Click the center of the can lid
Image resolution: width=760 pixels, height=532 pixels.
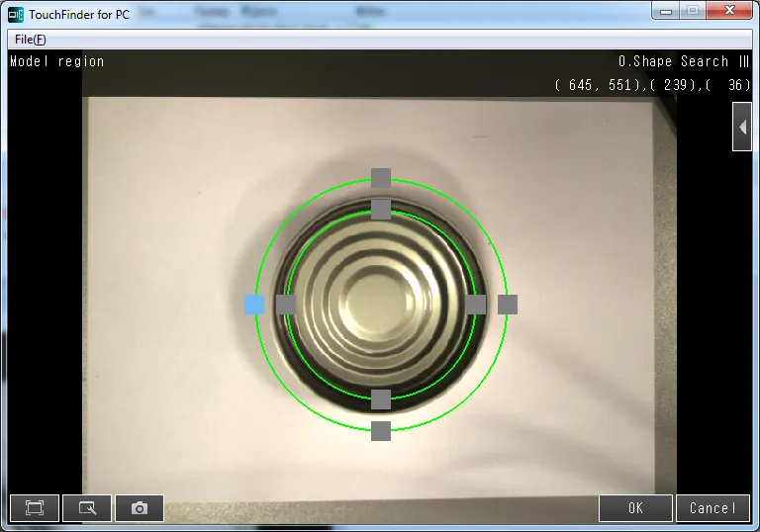[381, 305]
